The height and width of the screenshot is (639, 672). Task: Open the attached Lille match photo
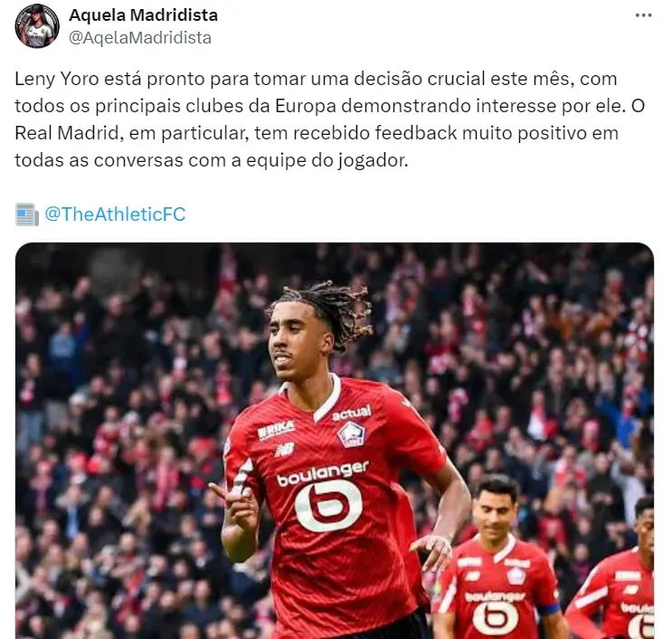pos(335,441)
